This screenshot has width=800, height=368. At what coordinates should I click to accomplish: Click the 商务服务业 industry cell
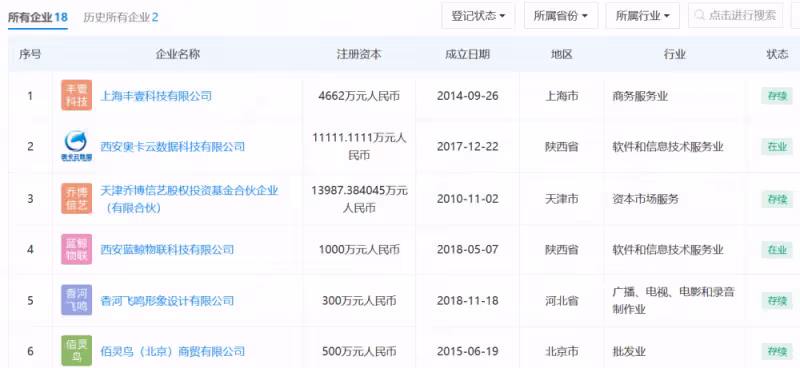(640, 96)
